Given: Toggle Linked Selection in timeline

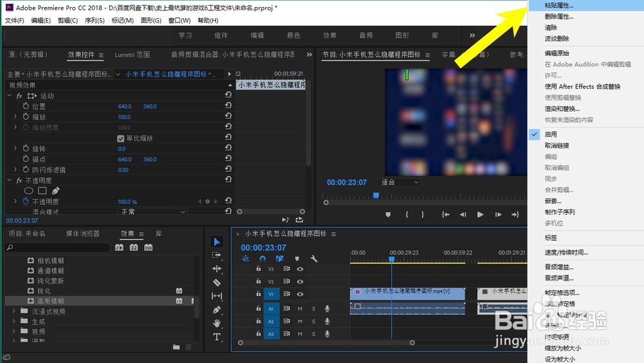Looking at the screenshot, I should [279, 259].
